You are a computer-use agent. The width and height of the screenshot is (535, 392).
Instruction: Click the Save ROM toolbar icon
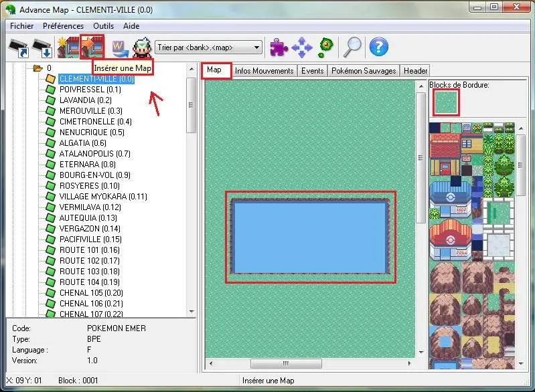point(42,47)
